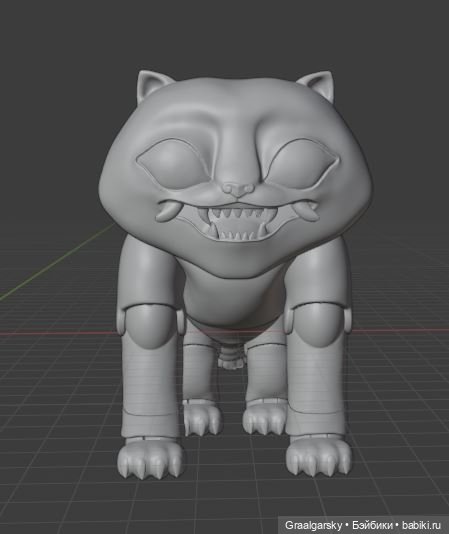Click the red X axis line

[x=58, y=334]
